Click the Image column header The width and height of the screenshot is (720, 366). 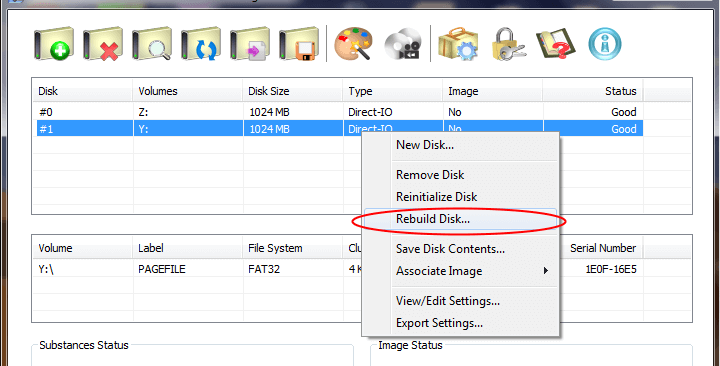coord(493,91)
